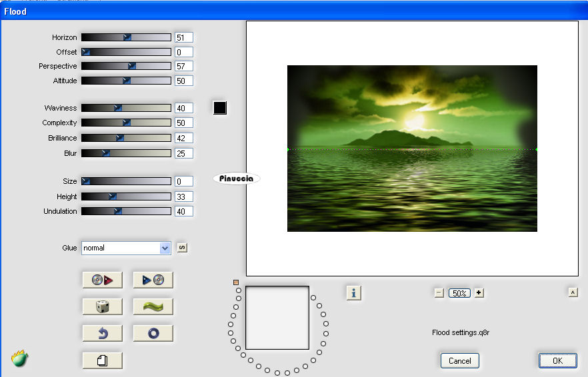Click the copy pages button
The image size is (588, 377).
pyautogui.click(x=103, y=360)
